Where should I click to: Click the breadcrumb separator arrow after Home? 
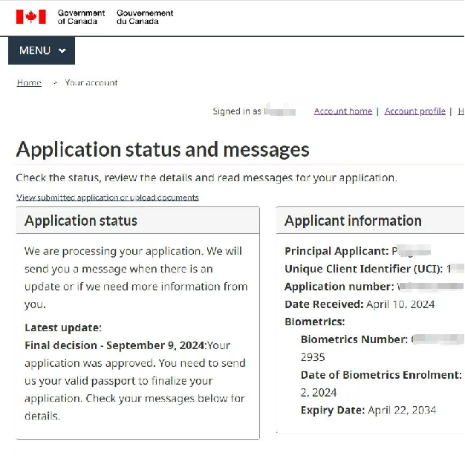(55, 82)
